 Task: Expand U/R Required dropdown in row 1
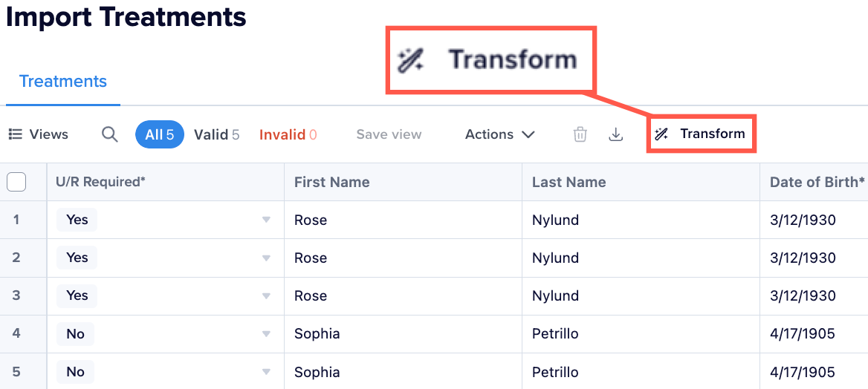266,220
